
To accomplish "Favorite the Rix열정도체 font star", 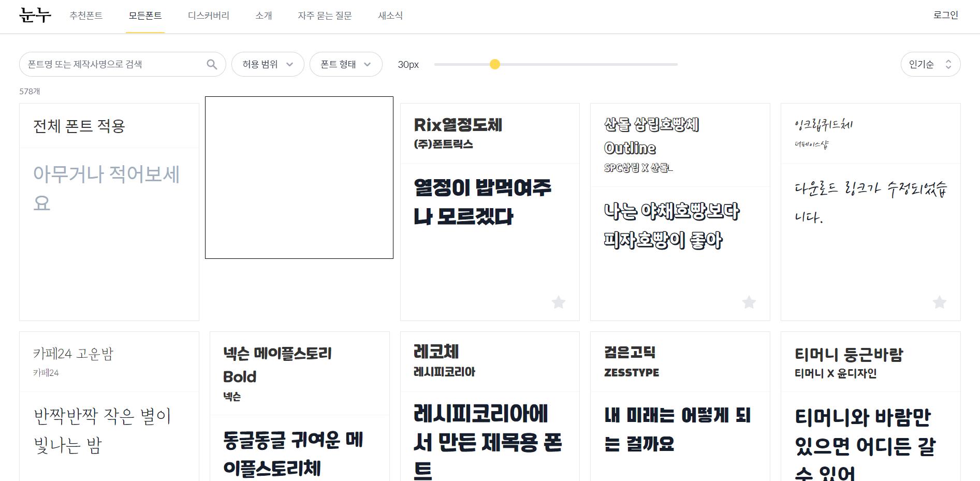I will 559,302.
